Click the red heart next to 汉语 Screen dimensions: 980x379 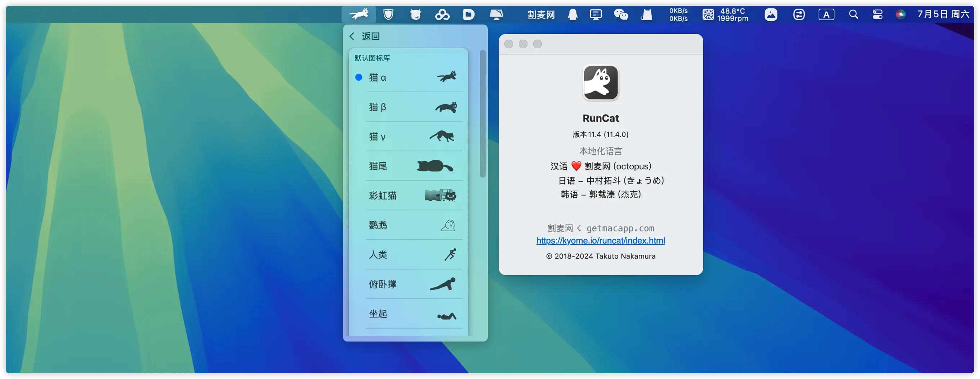pyautogui.click(x=576, y=166)
